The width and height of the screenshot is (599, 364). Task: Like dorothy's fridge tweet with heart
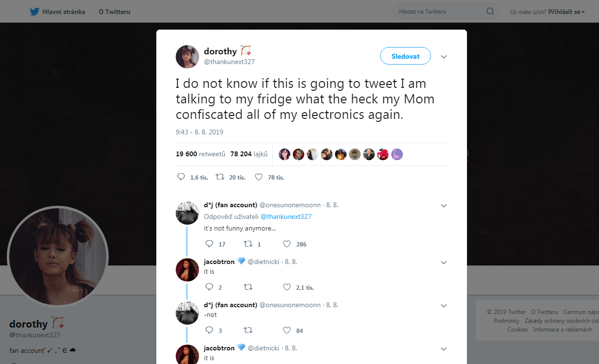(x=259, y=177)
